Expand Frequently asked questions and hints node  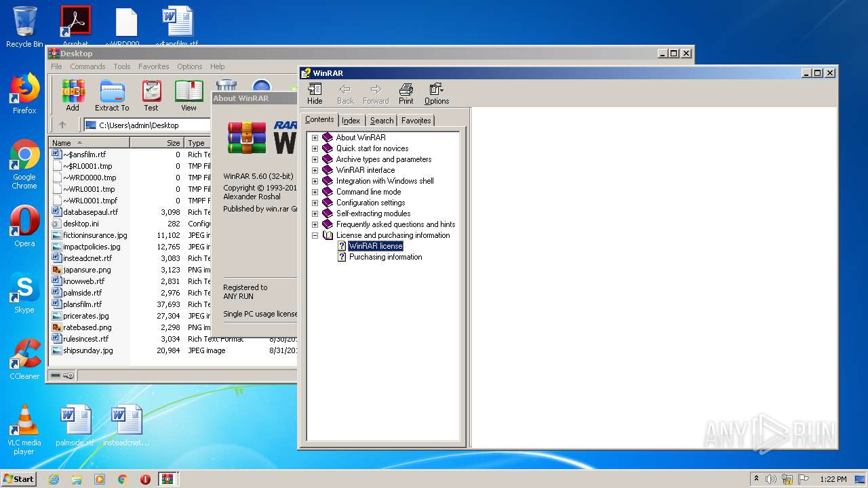315,224
